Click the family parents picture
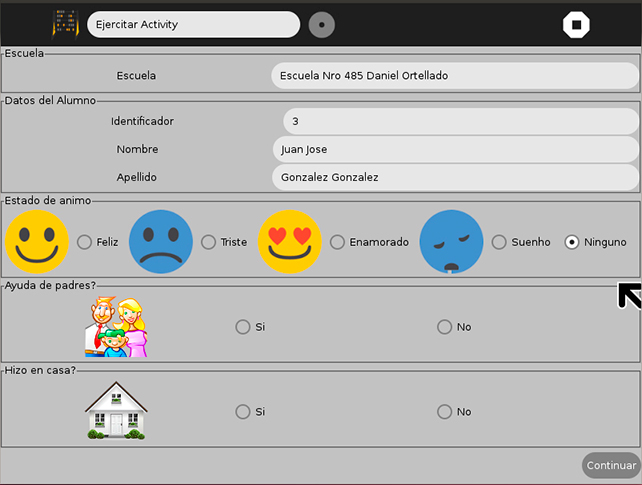Image resolution: width=642 pixels, height=485 pixels. point(116,327)
